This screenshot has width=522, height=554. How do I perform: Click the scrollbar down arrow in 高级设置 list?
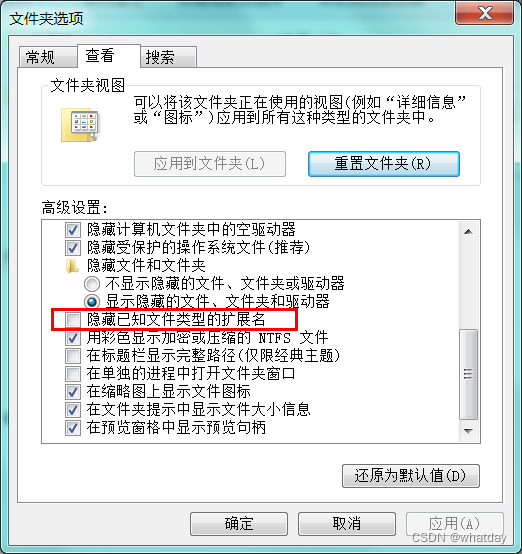(469, 431)
